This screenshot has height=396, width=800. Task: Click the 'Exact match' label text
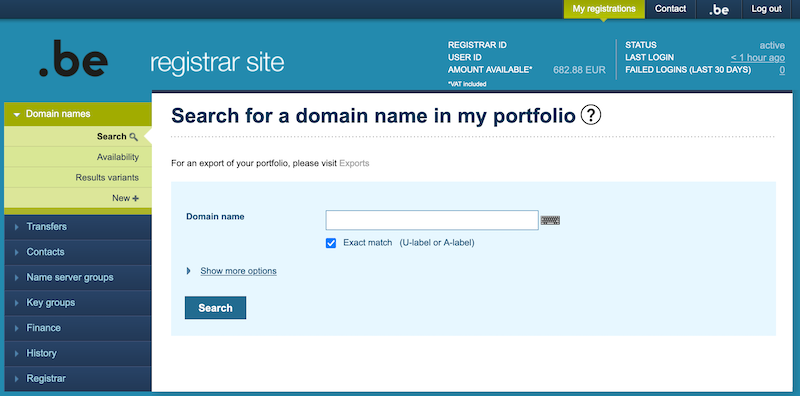point(368,242)
